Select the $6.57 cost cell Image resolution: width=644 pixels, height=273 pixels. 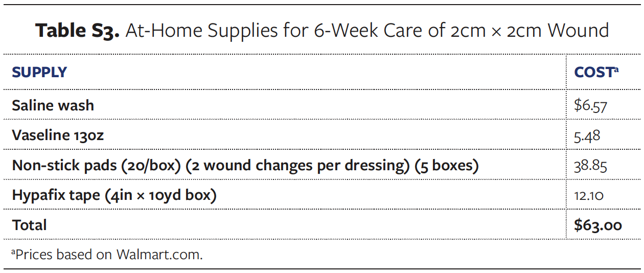point(590,105)
